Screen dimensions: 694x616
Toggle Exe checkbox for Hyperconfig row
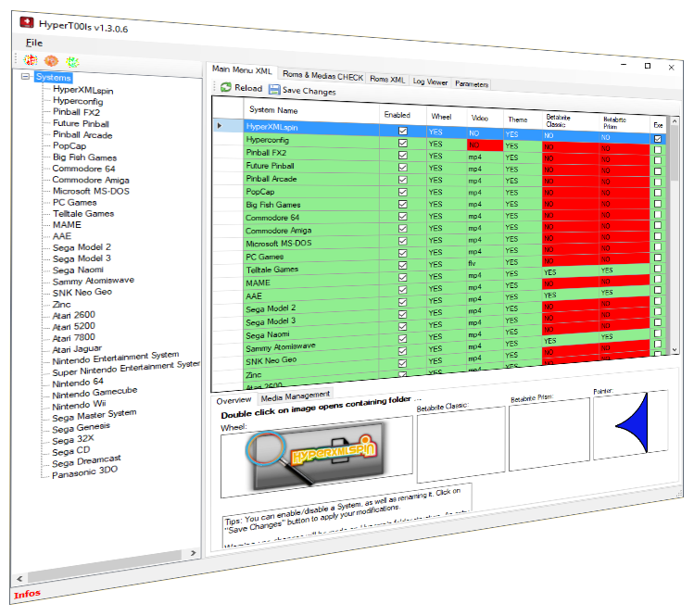pyautogui.click(x=657, y=149)
